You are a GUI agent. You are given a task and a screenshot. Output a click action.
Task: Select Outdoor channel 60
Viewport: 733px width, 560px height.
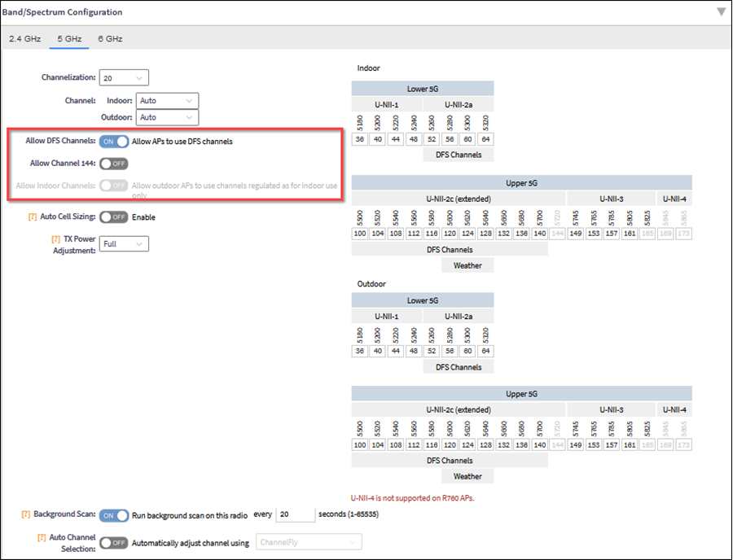tap(467, 352)
